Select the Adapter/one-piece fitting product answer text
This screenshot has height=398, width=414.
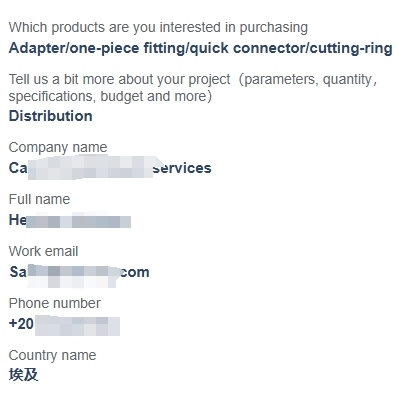[x=200, y=48]
